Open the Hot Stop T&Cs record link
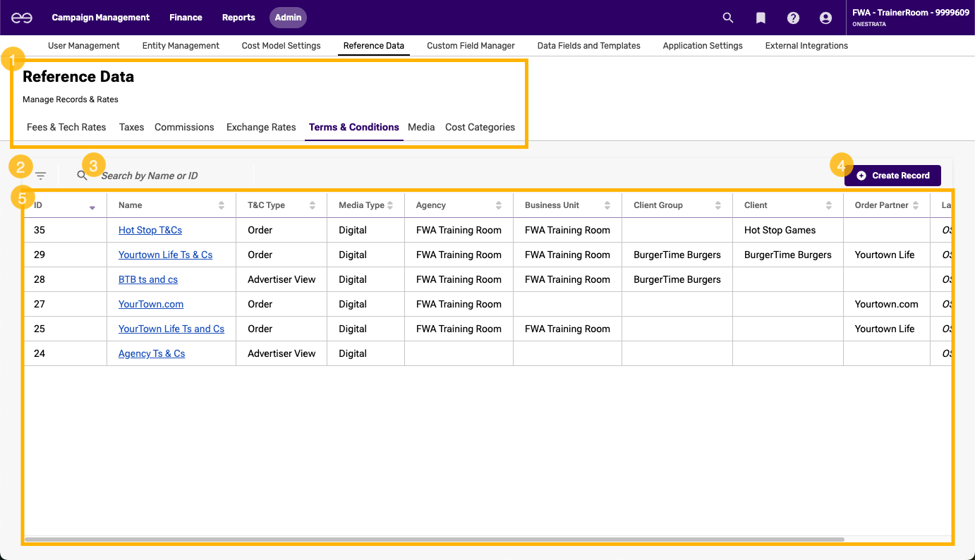 pos(150,230)
